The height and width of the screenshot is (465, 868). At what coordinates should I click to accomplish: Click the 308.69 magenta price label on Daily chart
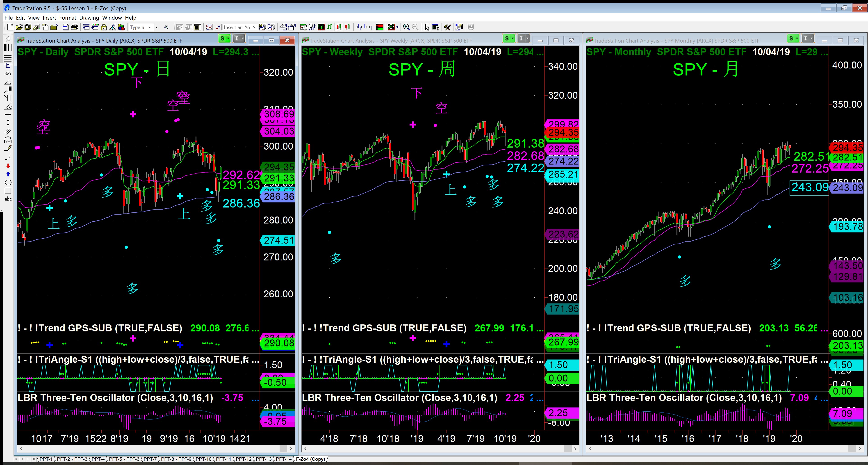278,114
